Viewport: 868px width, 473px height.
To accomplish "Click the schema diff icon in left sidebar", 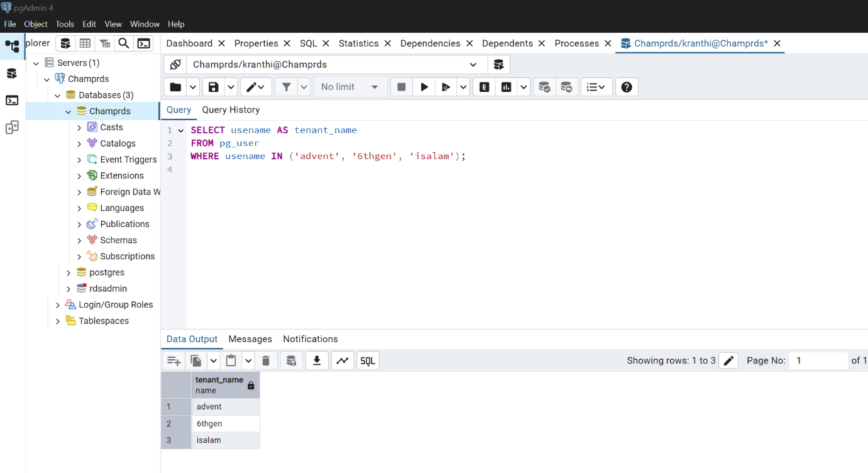I will 12,128.
